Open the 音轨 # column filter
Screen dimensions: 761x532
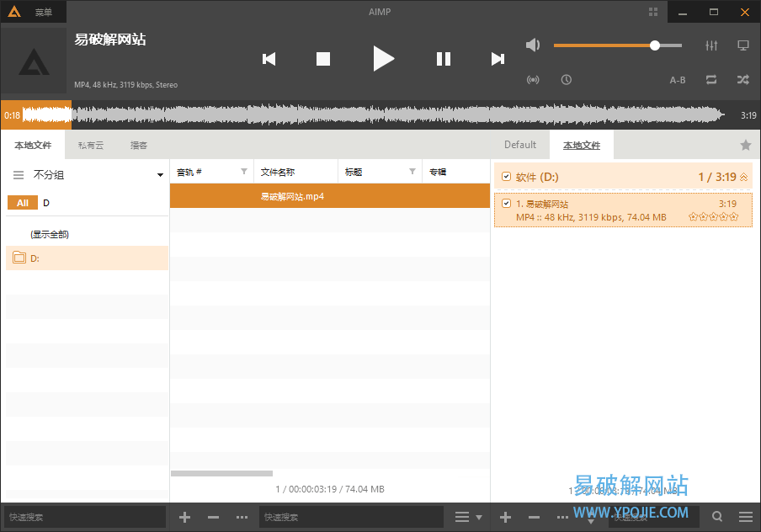pyautogui.click(x=244, y=172)
